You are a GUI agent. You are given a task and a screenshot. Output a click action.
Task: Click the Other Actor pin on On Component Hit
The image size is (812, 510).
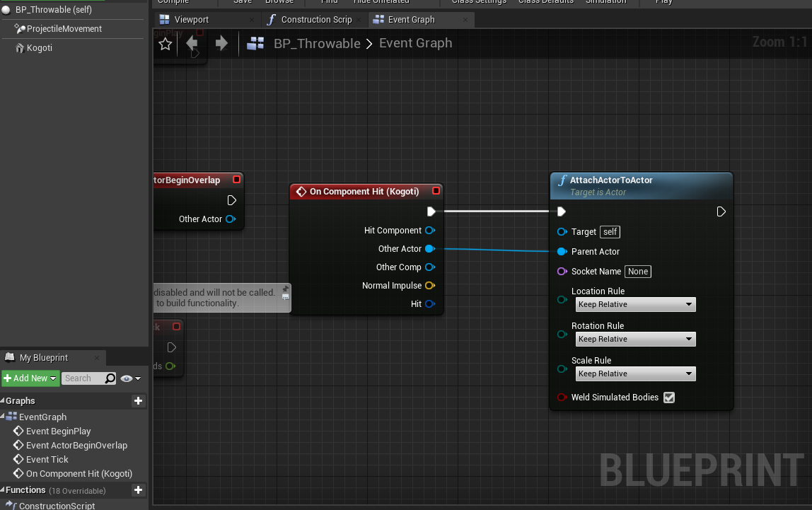tap(430, 249)
